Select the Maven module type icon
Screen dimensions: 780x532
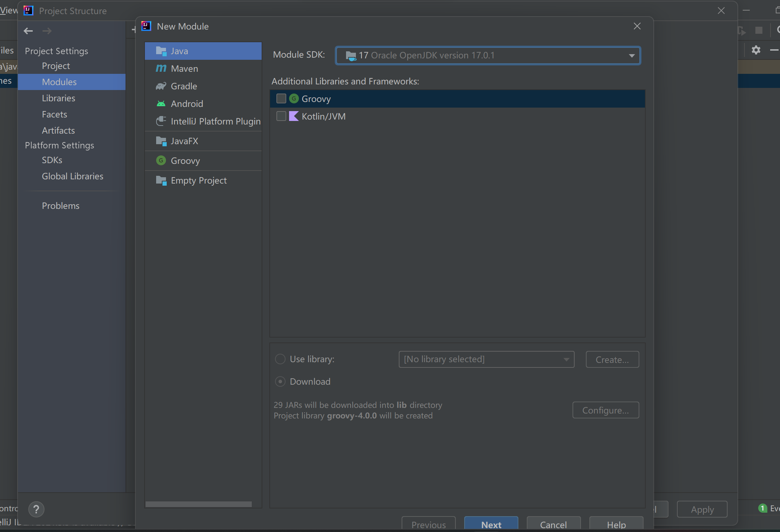(x=161, y=69)
